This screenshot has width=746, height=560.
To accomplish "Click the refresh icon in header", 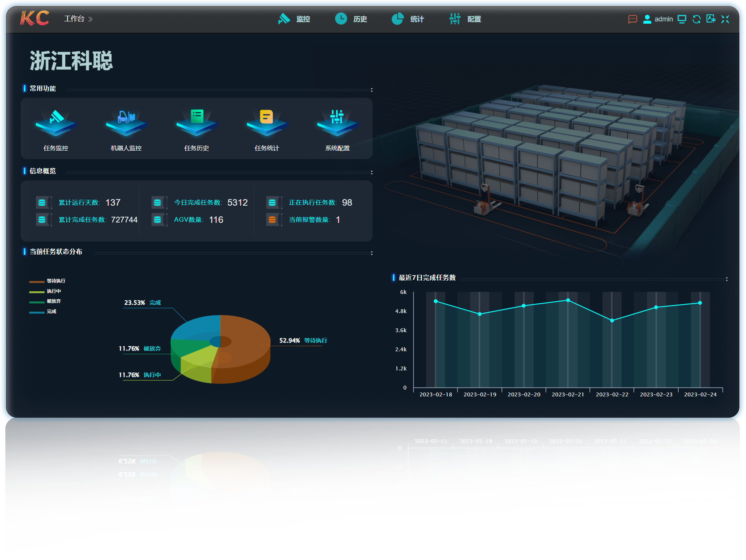I will pos(696,19).
